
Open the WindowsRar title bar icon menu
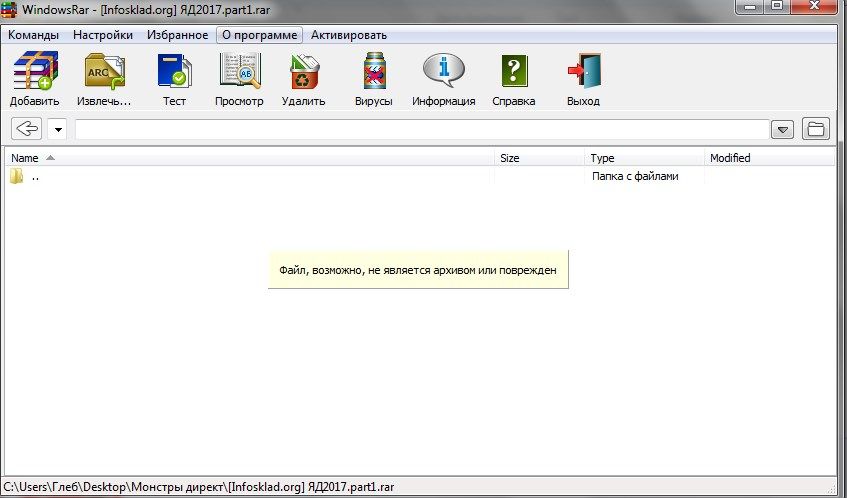[9, 9]
